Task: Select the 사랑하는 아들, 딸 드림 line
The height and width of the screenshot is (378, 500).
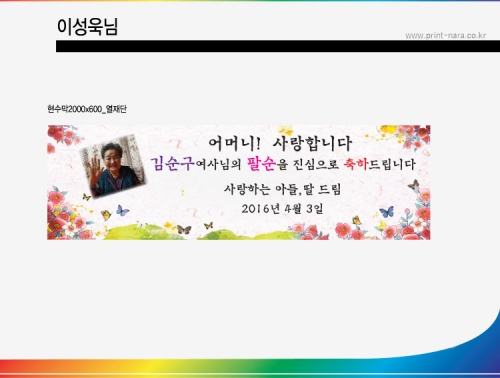Action: [282, 189]
